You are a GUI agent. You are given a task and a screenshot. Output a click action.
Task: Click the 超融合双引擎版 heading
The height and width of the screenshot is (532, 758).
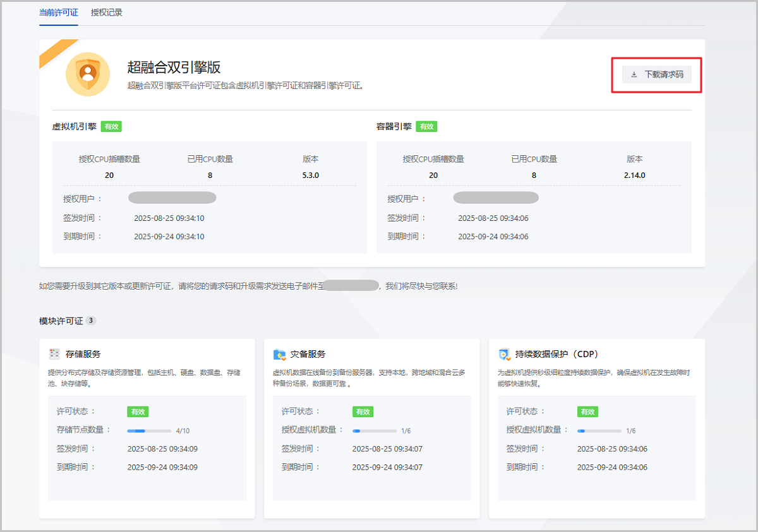point(174,68)
